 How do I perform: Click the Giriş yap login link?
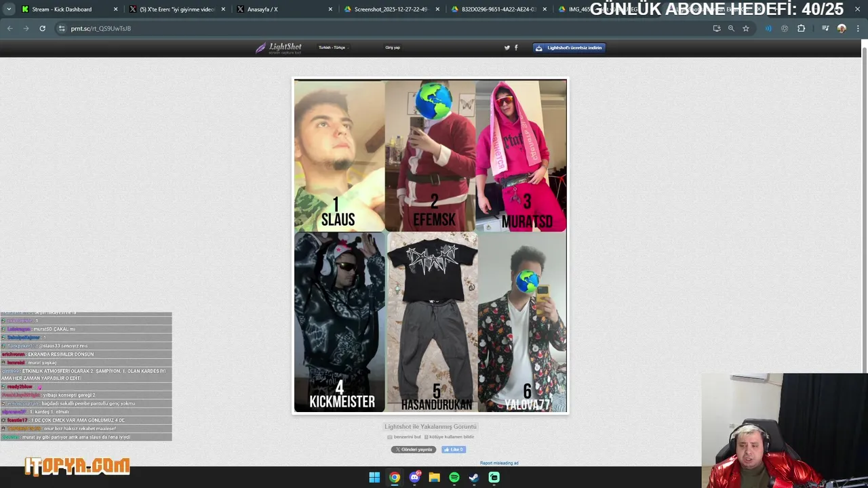[x=393, y=47]
